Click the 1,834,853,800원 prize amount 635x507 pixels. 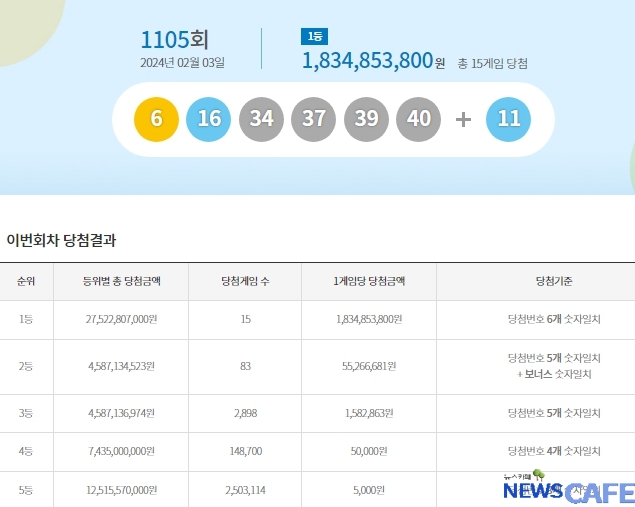[373, 61]
